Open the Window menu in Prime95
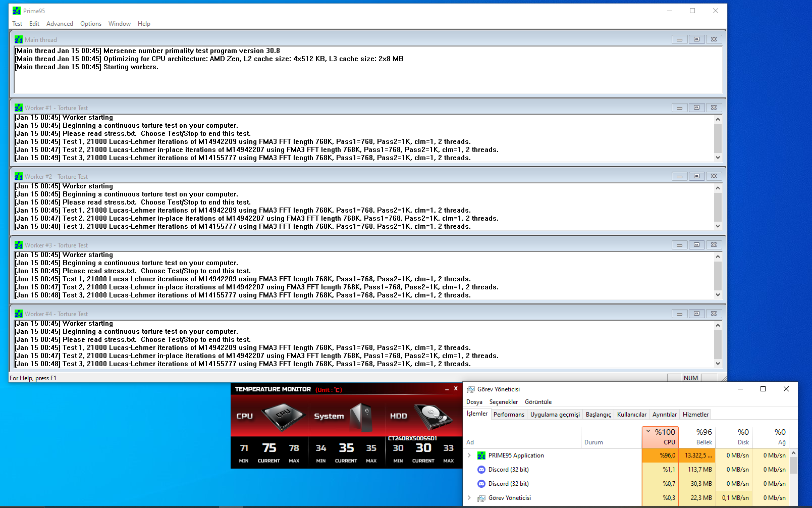 coord(120,24)
